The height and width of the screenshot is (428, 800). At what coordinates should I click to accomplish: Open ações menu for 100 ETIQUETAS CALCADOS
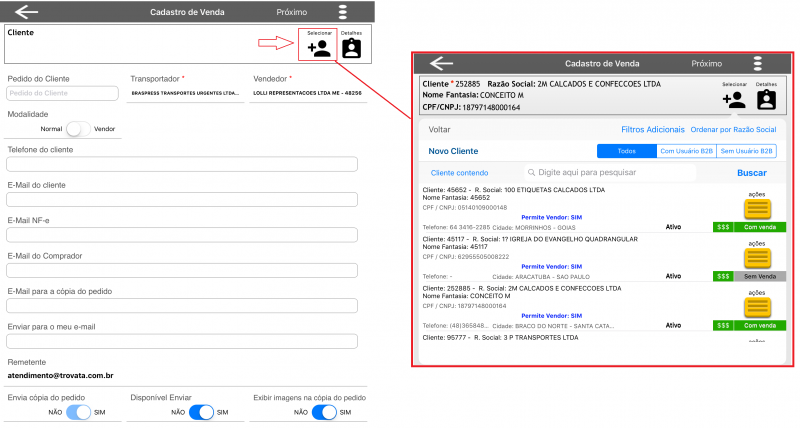(x=757, y=209)
